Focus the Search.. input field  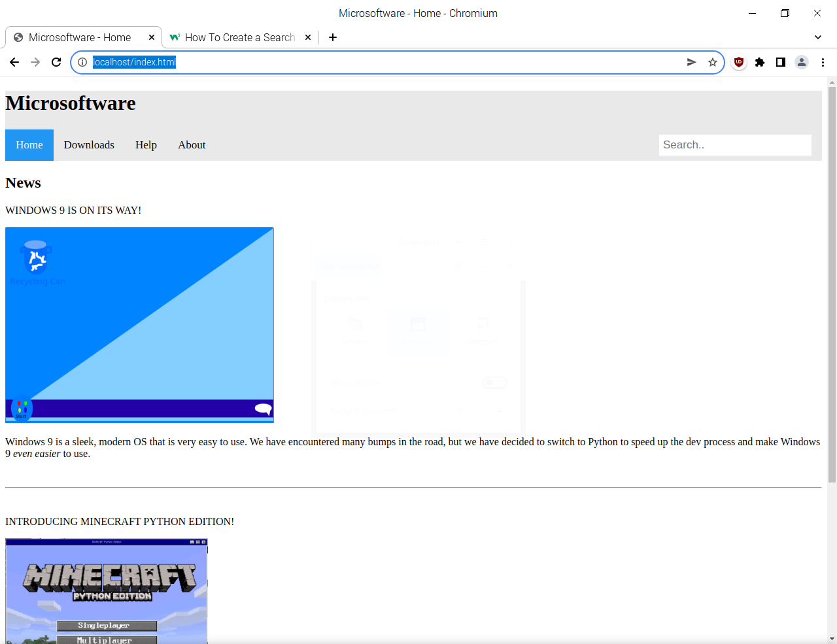735,145
